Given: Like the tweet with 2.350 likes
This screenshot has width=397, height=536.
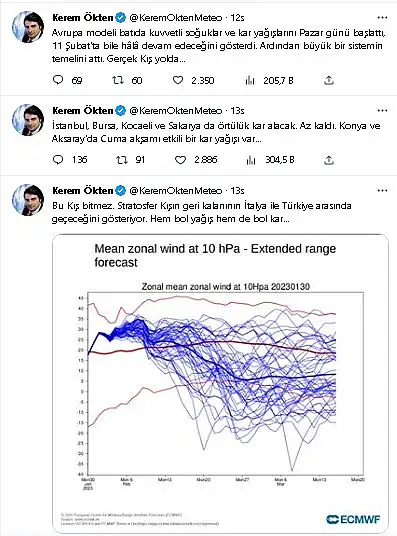Looking at the screenshot, I should coord(178,80).
